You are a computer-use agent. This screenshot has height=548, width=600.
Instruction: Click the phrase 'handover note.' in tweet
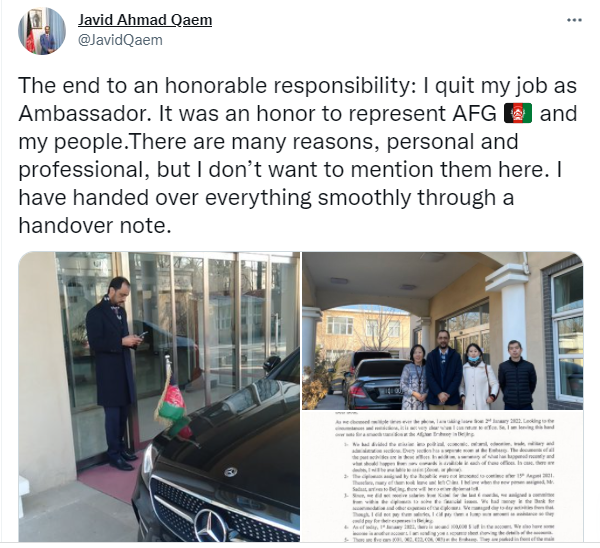pos(95,225)
